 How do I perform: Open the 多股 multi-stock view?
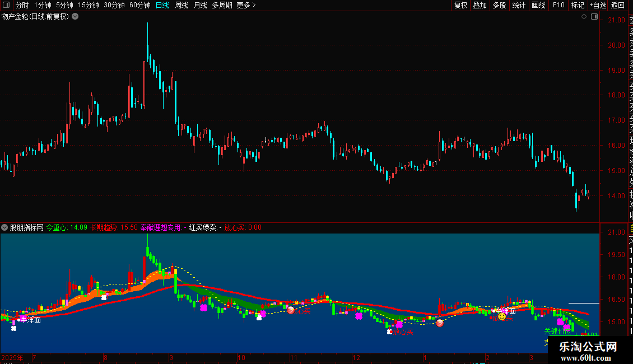coord(499,5)
